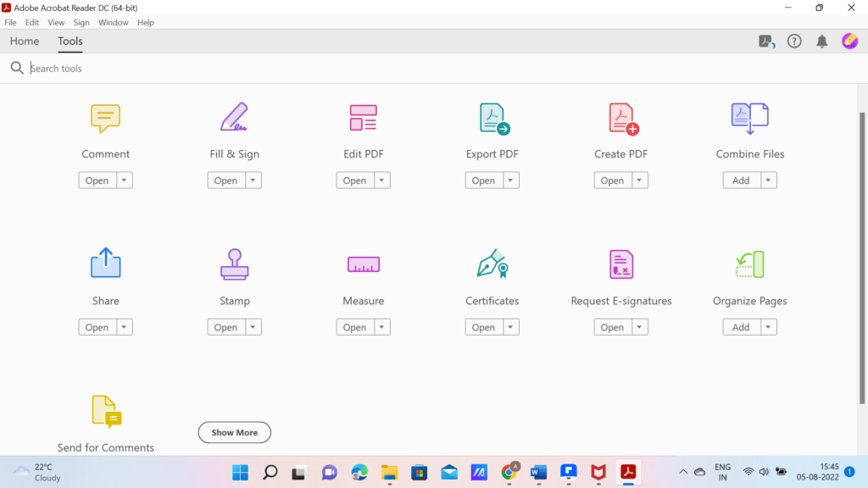Screen dimensions: 868x488
Task: Select the Request E-signatures tool icon
Action: pyautogui.click(x=621, y=264)
